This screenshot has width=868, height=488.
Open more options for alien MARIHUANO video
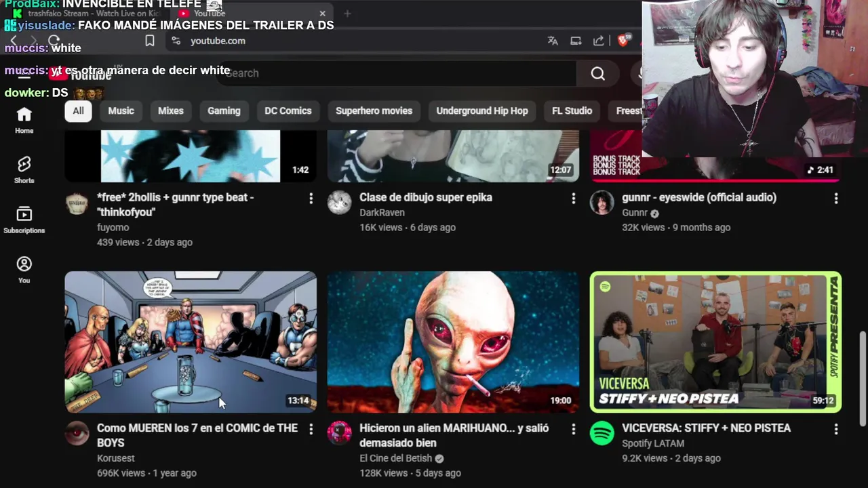coord(573,429)
